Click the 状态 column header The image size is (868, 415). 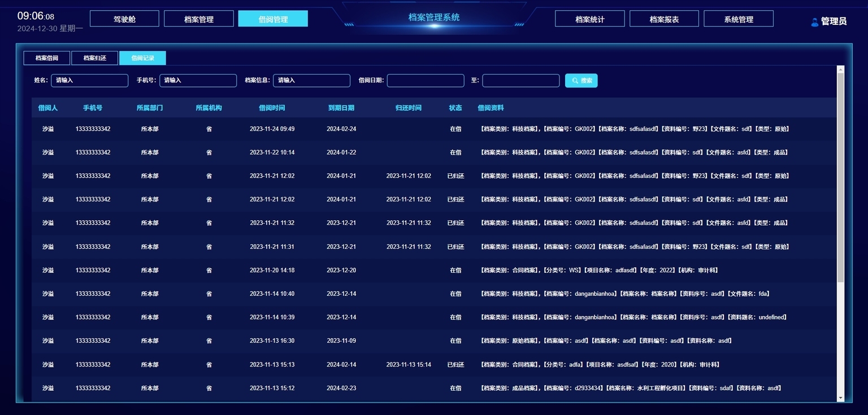(x=455, y=108)
